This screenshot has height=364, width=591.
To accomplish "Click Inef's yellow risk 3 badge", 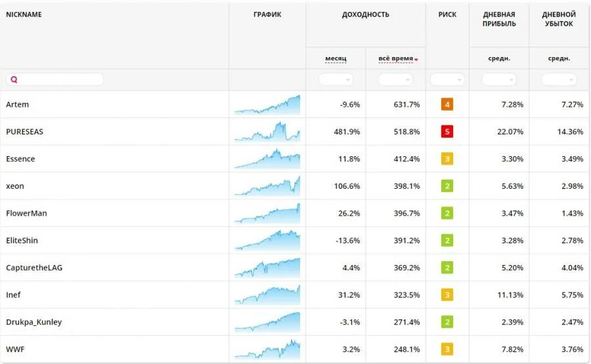I will coord(447,294).
